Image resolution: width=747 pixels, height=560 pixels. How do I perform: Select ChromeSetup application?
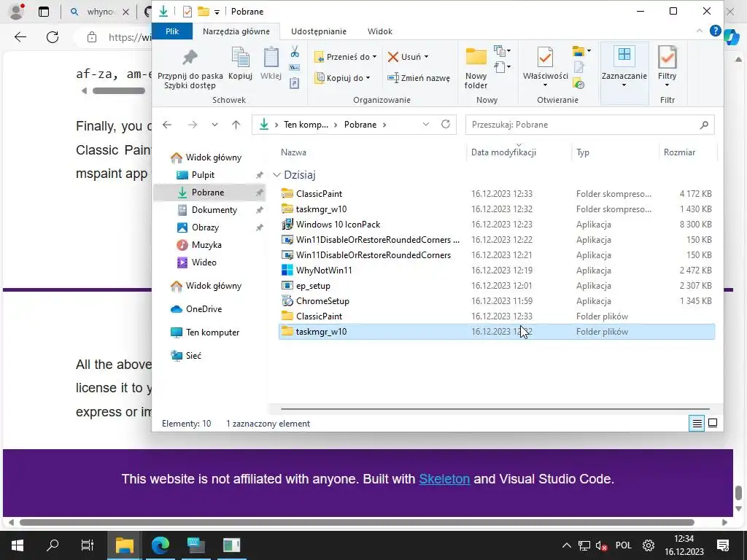496,301
